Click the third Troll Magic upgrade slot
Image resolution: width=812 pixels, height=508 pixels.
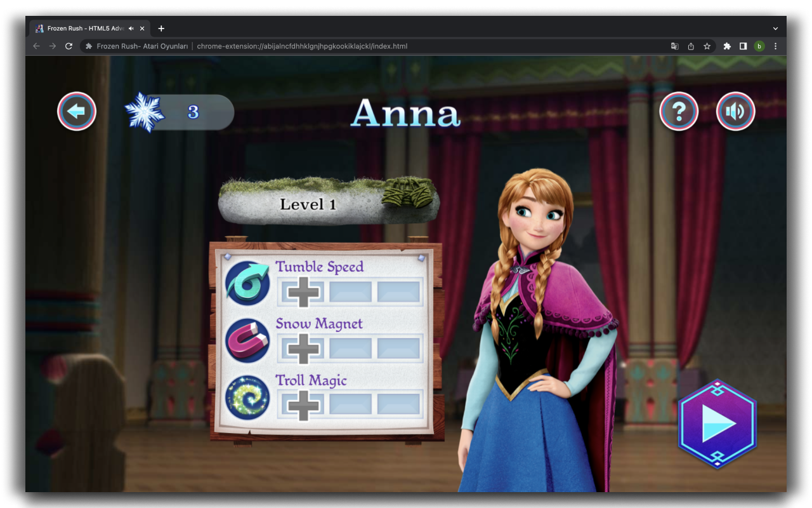[399, 404]
